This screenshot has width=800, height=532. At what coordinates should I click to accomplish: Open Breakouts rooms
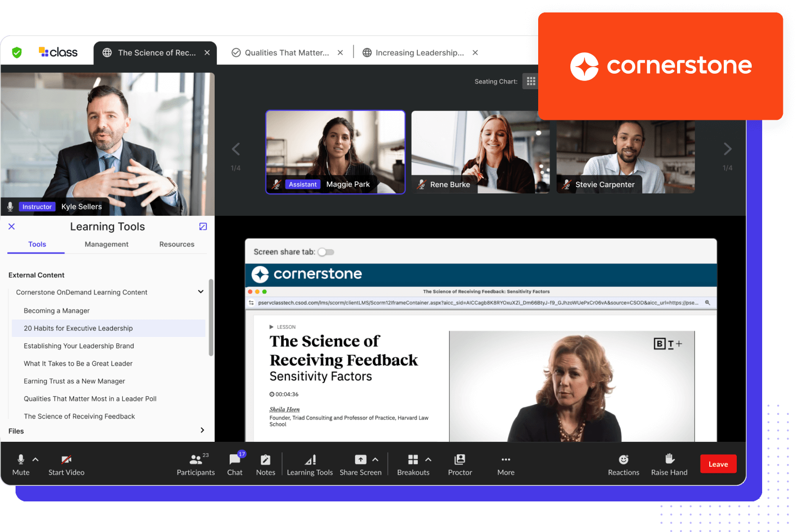pyautogui.click(x=413, y=464)
